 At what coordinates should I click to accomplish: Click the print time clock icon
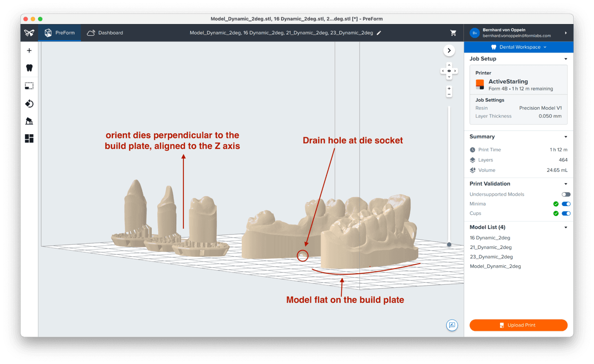[x=472, y=150]
